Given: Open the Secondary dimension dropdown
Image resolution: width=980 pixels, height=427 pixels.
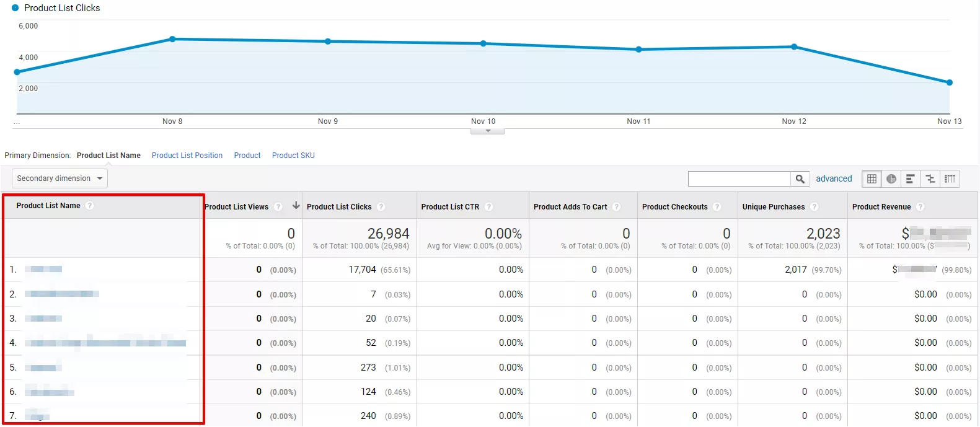Looking at the screenshot, I should (60, 178).
